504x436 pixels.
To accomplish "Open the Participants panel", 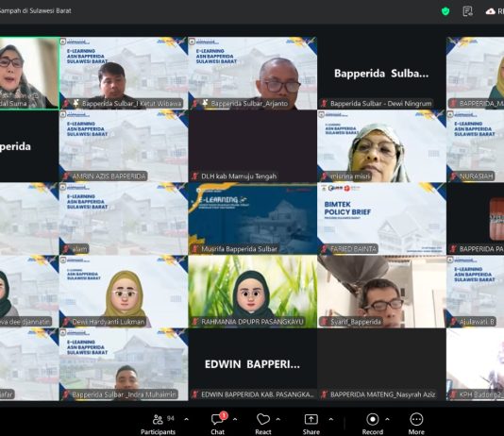I will click(158, 424).
